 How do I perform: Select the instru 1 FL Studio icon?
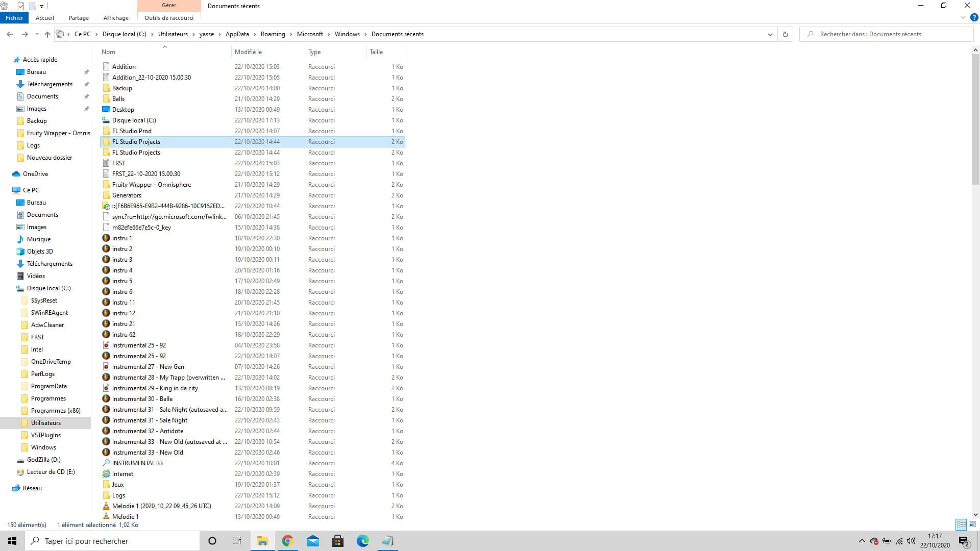tap(106, 238)
